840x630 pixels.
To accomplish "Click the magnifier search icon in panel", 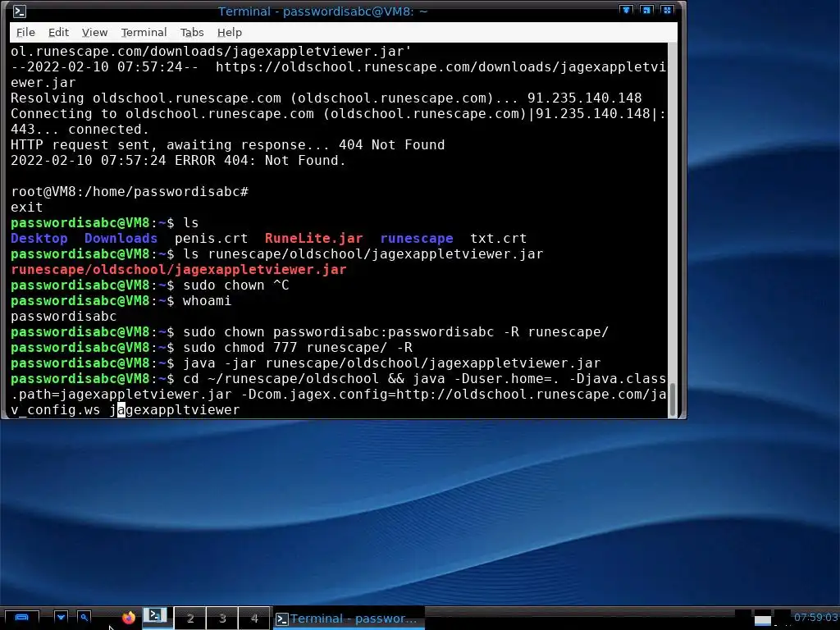I will tap(84, 618).
